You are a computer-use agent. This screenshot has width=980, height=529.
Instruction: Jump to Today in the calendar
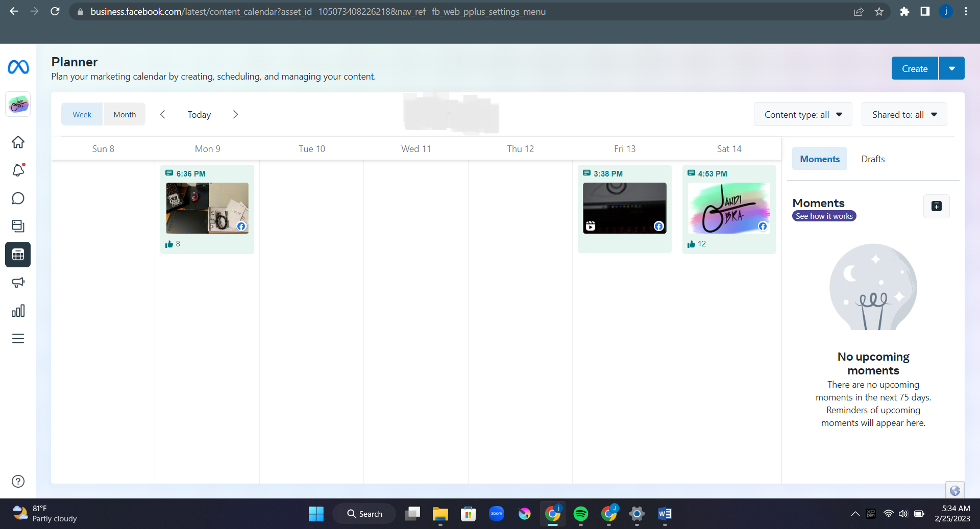click(x=199, y=114)
